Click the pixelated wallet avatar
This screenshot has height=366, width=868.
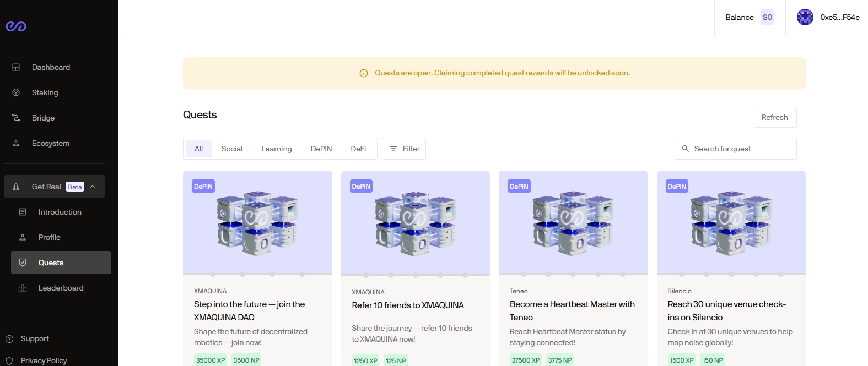[x=805, y=17]
